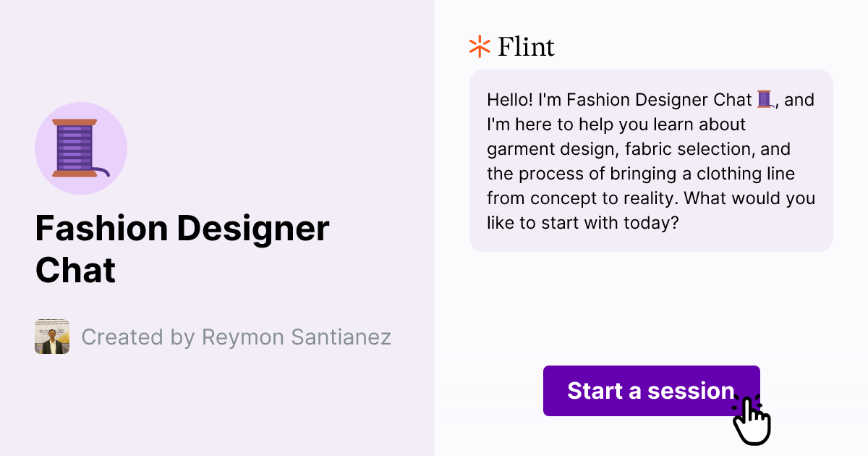Click the pointing hand cursor graphic
This screenshot has width=868, height=456.
pos(752,420)
